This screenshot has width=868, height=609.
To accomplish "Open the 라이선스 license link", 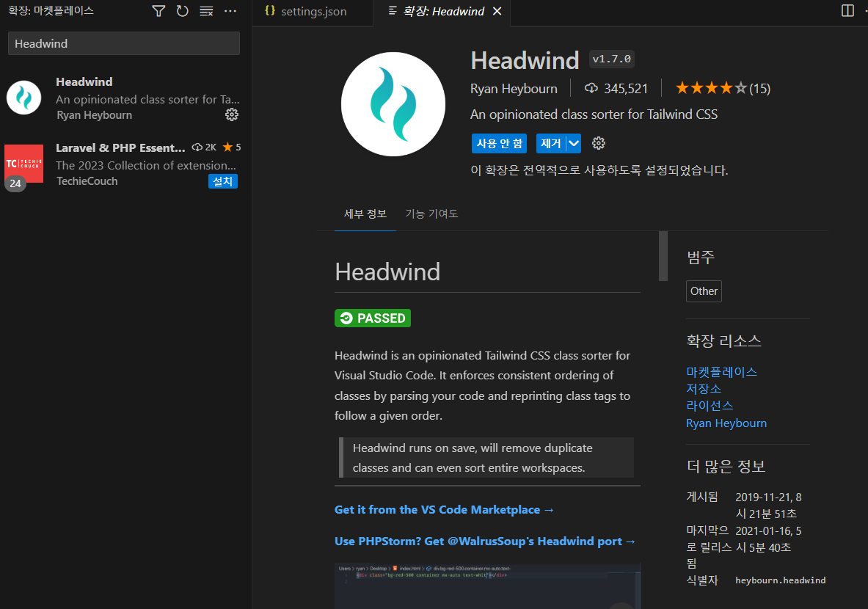I will coord(710,406).
